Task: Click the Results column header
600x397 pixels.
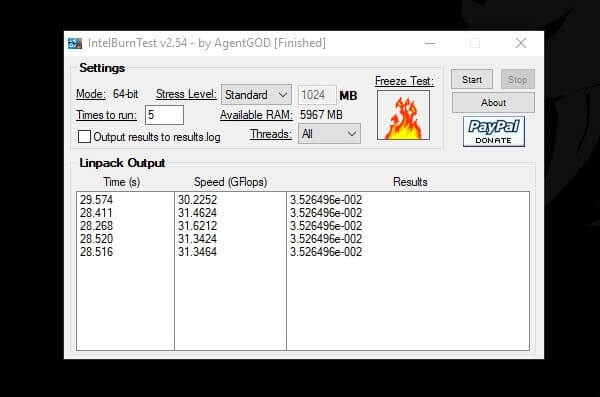Action: coord(410,182)
